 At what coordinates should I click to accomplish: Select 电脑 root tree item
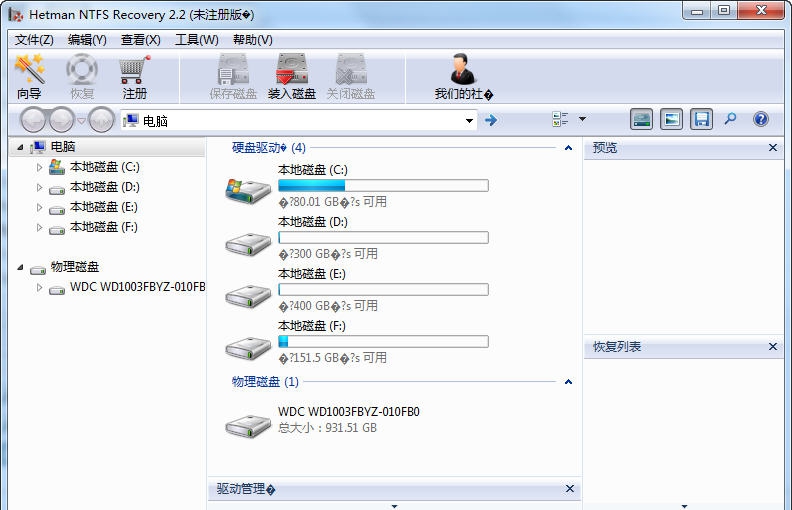coord(63,146)
